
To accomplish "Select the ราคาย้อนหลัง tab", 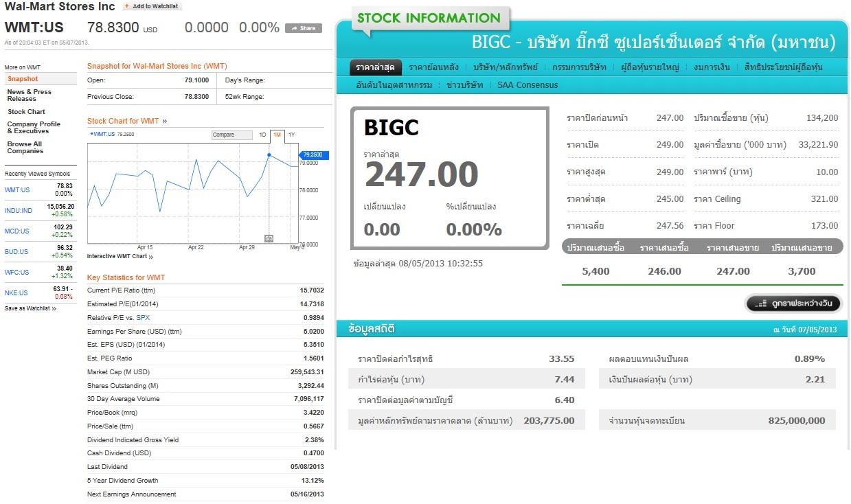I will click(x=433, y=67).
